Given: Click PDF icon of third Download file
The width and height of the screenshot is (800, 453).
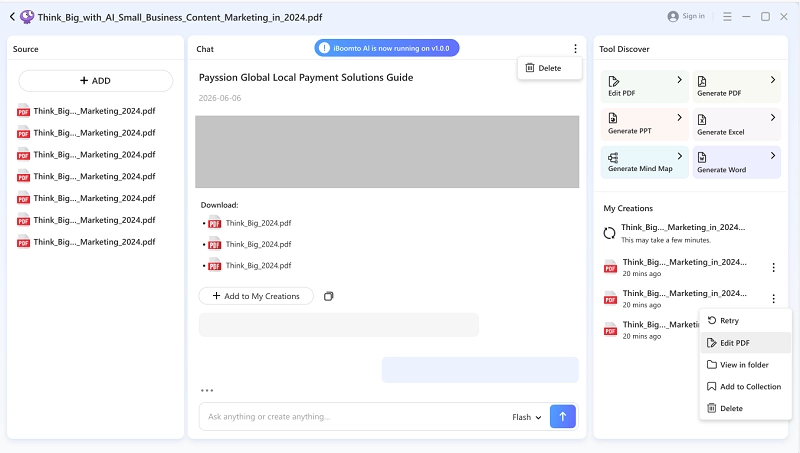Looking at the screenshot, I should tap(215, 265).
